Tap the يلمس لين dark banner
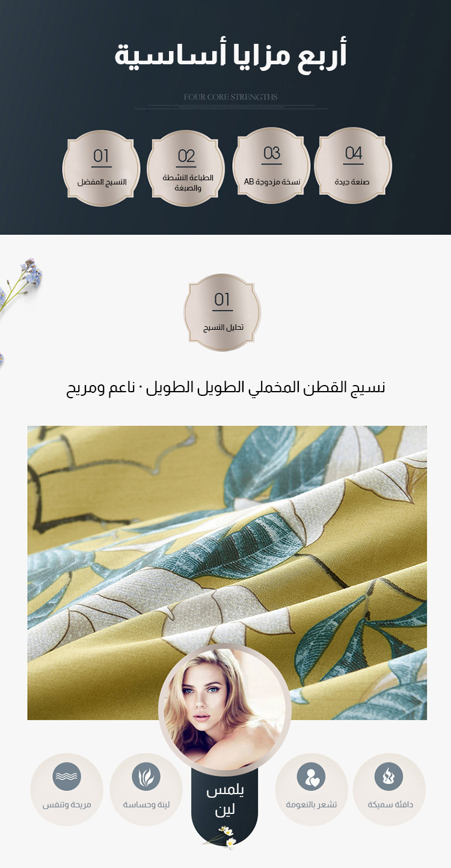Screen dimensions: 451x868 224,805
